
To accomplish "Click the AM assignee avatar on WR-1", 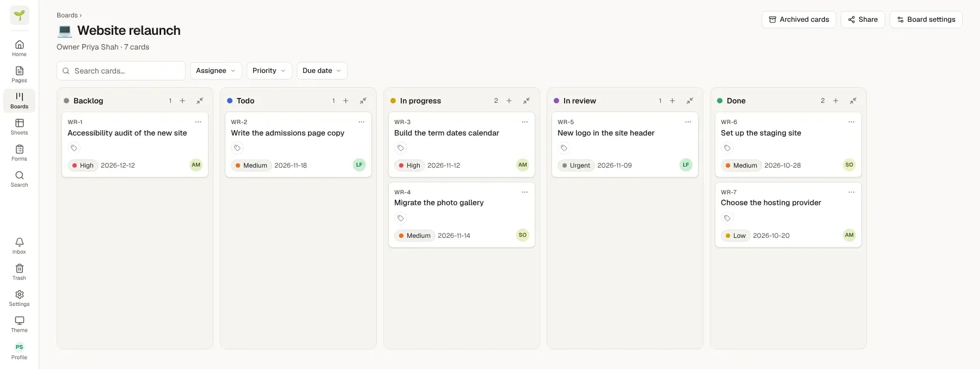I will click(196, 165).
